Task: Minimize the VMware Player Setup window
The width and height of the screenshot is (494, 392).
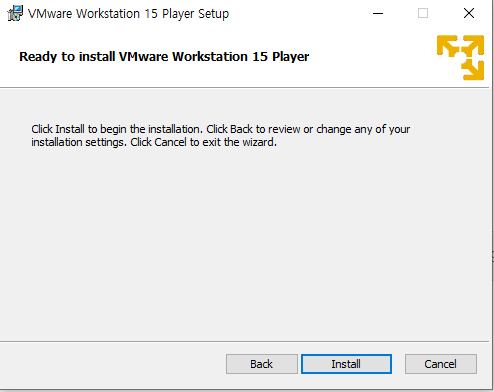Action: (x=378, y=13)
